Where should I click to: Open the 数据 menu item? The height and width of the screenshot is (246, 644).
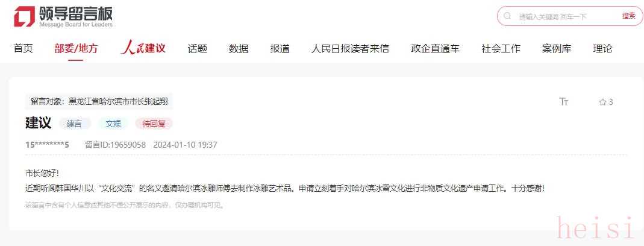click(238, 49)
